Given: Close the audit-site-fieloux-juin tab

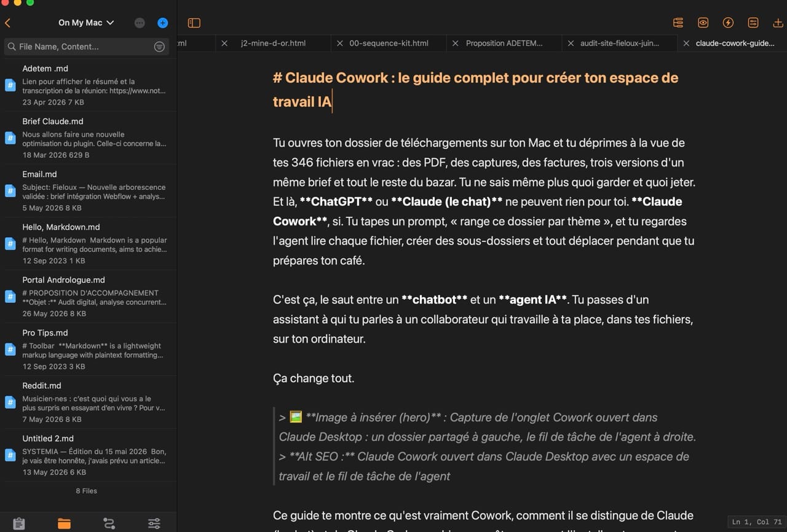Looking at the screenshot, I should (x=571, y=43).
